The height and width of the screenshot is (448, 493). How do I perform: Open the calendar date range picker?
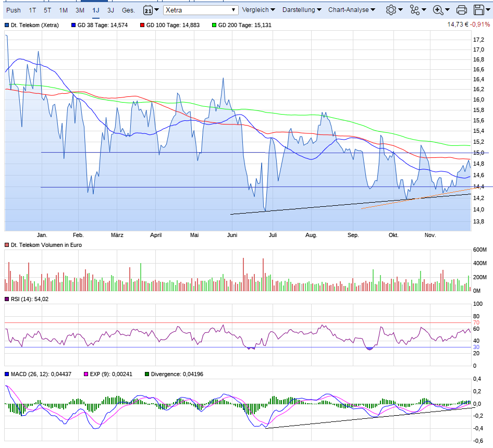pos(148,10)
